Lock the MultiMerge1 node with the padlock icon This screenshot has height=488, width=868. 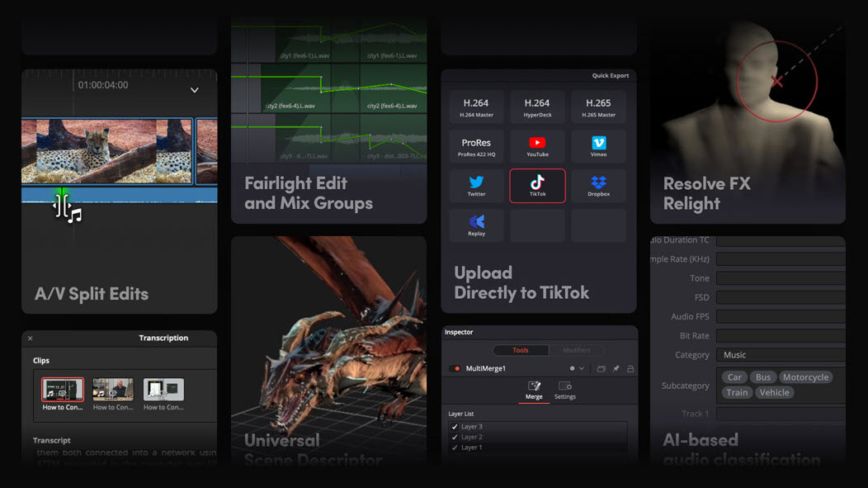tap(631, 368)
